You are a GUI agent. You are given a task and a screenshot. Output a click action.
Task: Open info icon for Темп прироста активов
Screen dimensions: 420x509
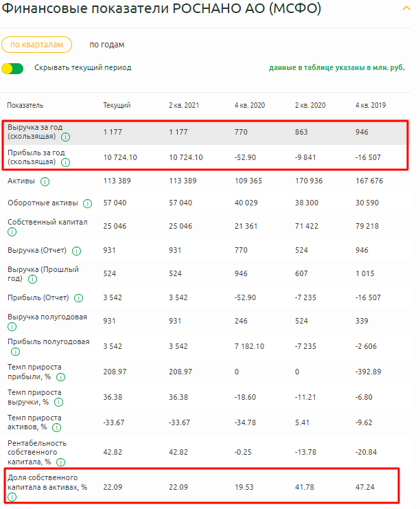click(x=56, y=427)
